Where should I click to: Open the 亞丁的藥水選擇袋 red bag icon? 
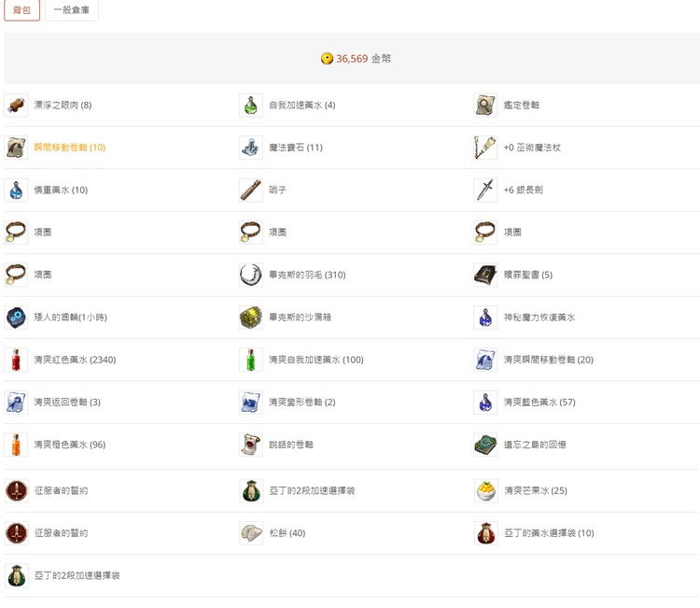click(x=485, y=533)
